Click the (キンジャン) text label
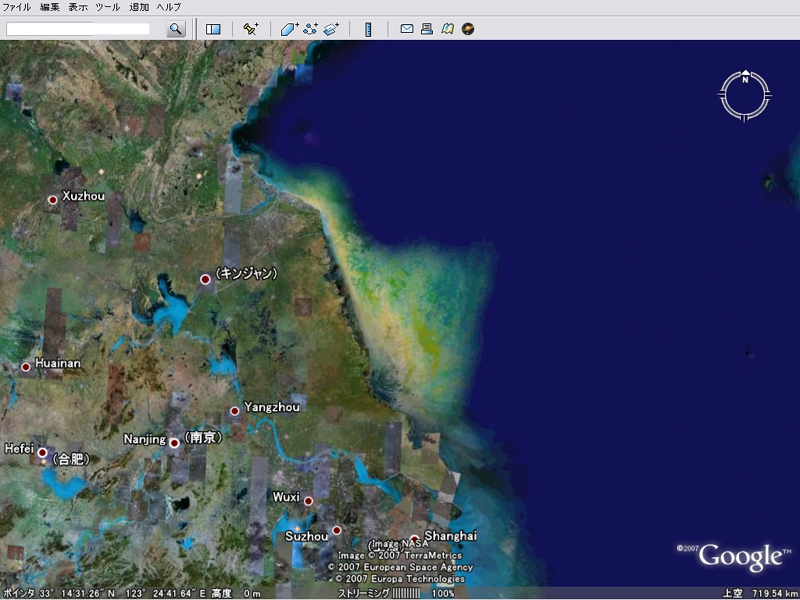This screenshot has width=800, height=600. [246, 274]
